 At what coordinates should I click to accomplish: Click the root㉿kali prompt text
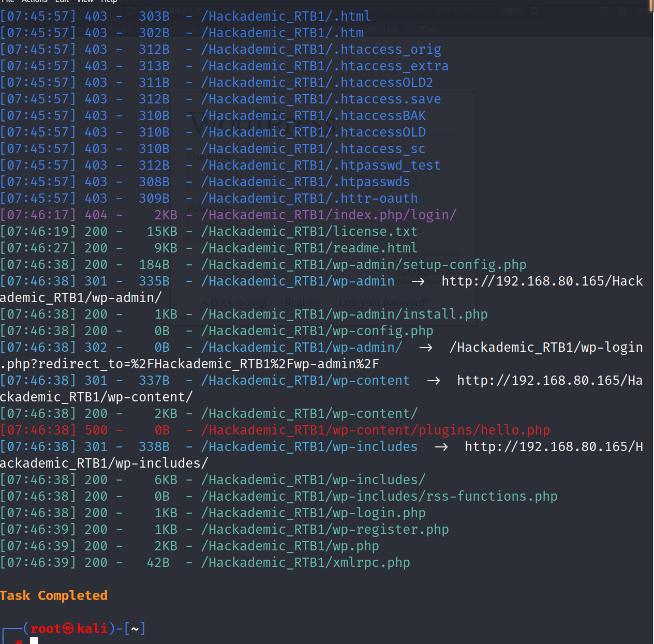[x=69, y=628]
